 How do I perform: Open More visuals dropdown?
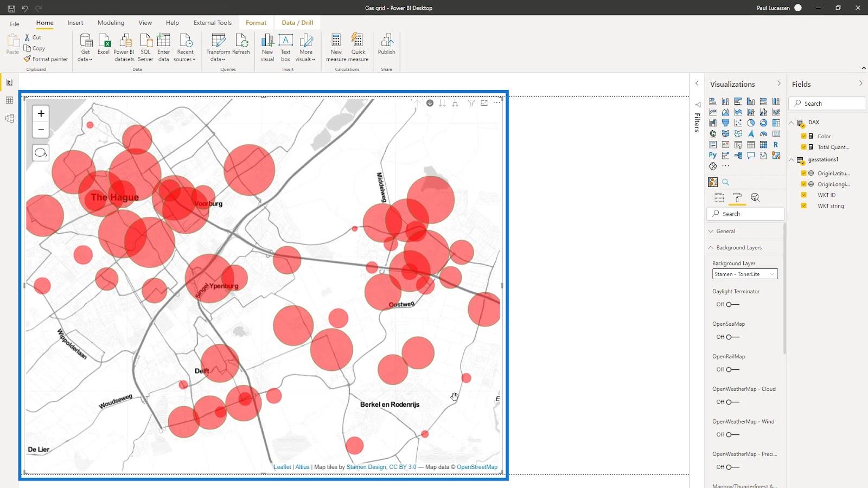tap(306, 47)
